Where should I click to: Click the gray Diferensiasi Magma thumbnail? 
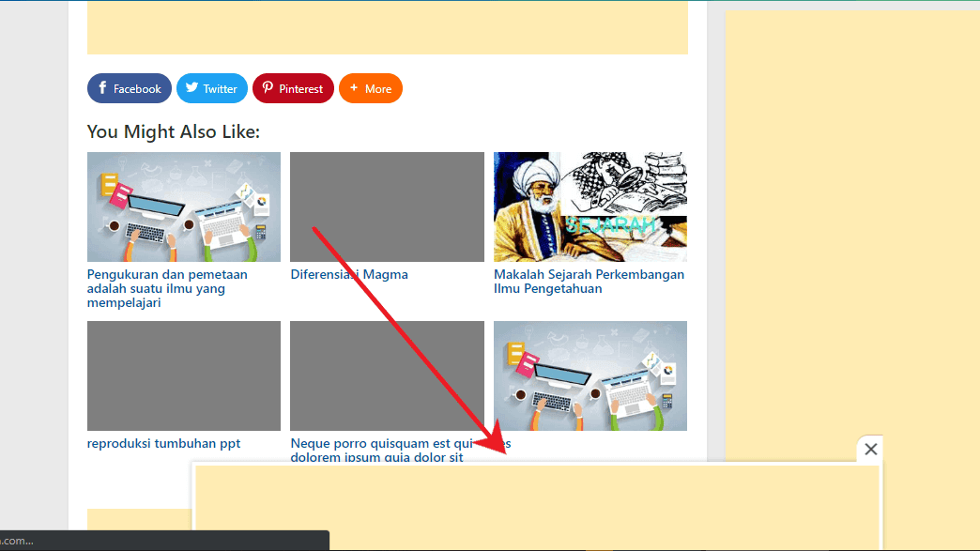pos(387,207)
